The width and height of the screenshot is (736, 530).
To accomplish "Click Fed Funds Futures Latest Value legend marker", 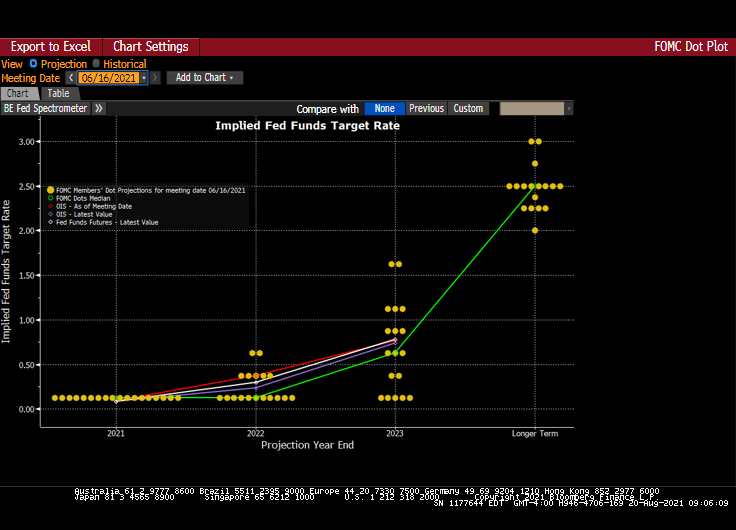I will pyautogui.click(x=51, y=222).
